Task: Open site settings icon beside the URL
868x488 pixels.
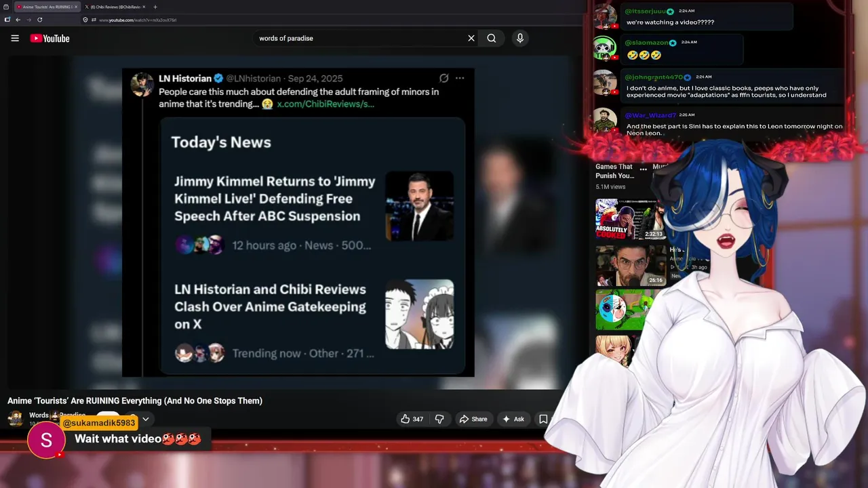Action: coord(94,20)
